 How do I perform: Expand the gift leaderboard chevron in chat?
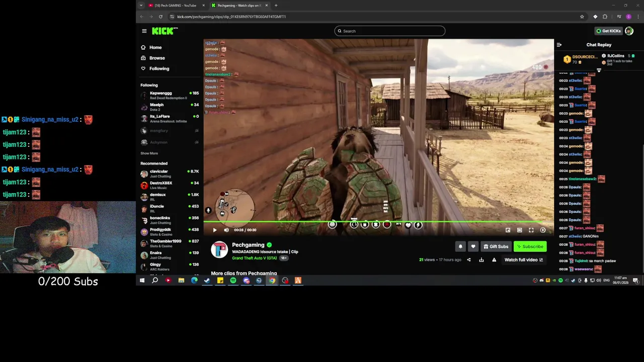point(599,71)
